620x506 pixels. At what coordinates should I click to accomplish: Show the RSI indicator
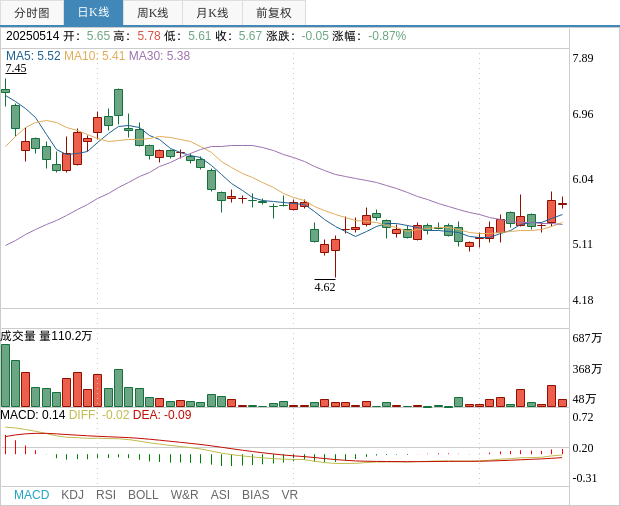pyautogui.click(x=106, y=495)
